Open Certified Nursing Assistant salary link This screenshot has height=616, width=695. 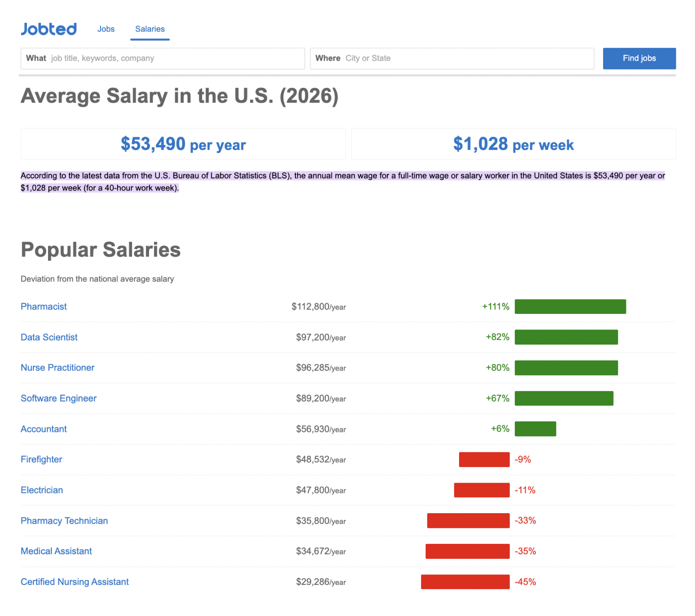(x=75, y=582)
